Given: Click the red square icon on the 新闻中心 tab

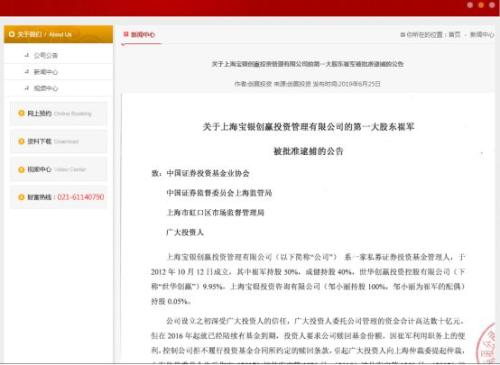Looking at the screenshot, I should coord(126,34).
